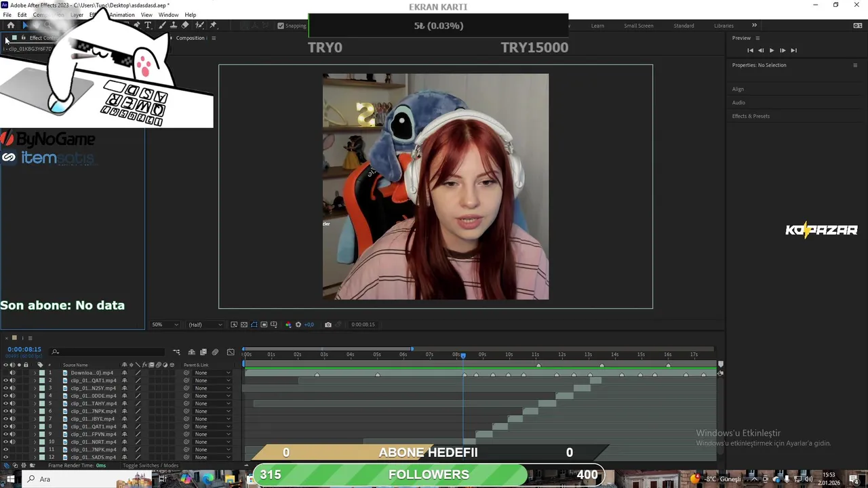Select the Type (T) tool
This screenshot has width=868, height=488.
[x=148, y=25]
